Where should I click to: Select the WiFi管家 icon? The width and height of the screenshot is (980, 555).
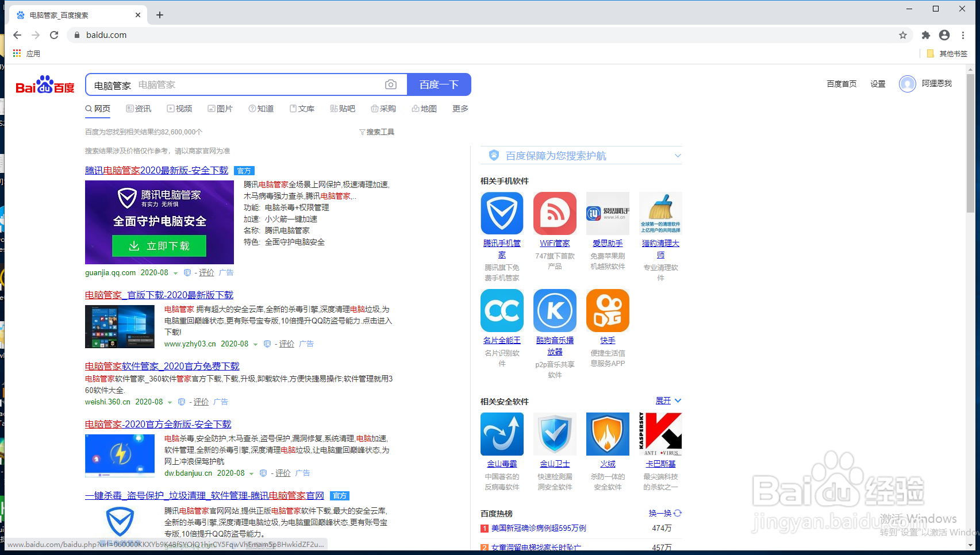[x=554, y=213]
